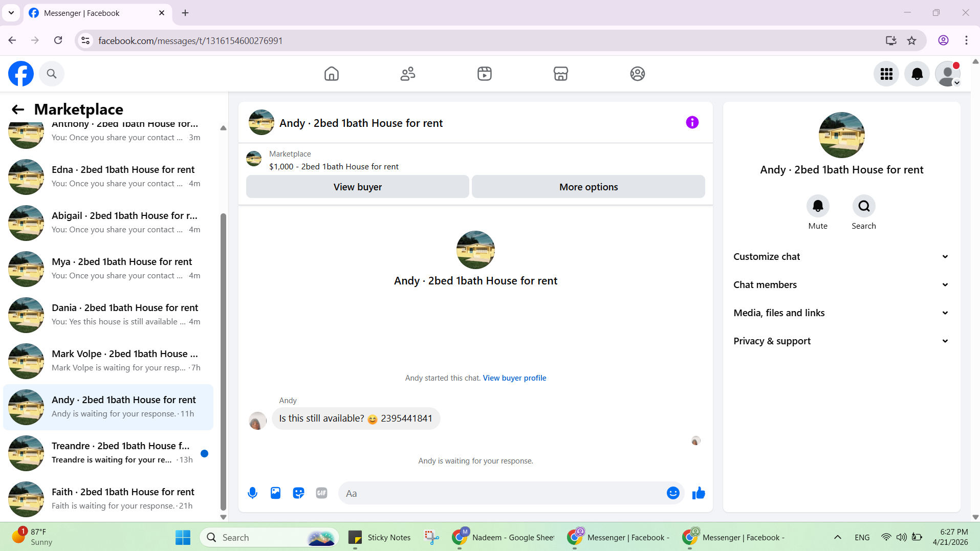Click the install app icon in address bar
Viewport: 980px width, 551px height.
point(891,40)
